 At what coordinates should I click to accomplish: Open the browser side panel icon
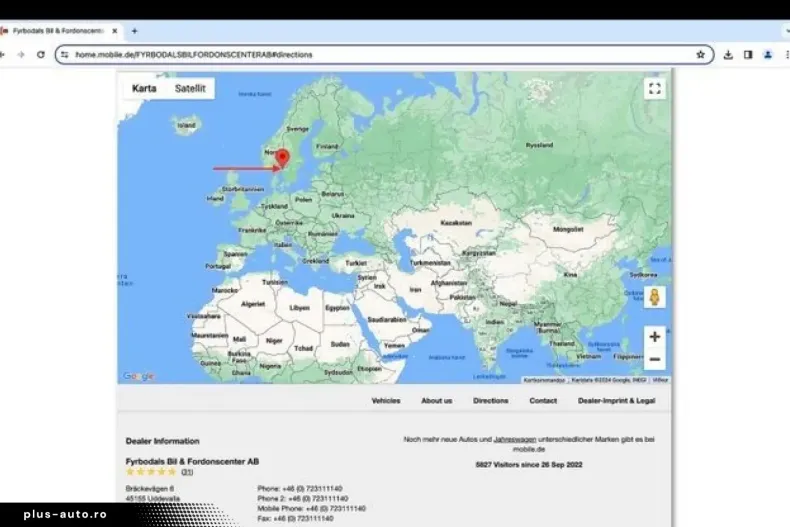(748, 54)
